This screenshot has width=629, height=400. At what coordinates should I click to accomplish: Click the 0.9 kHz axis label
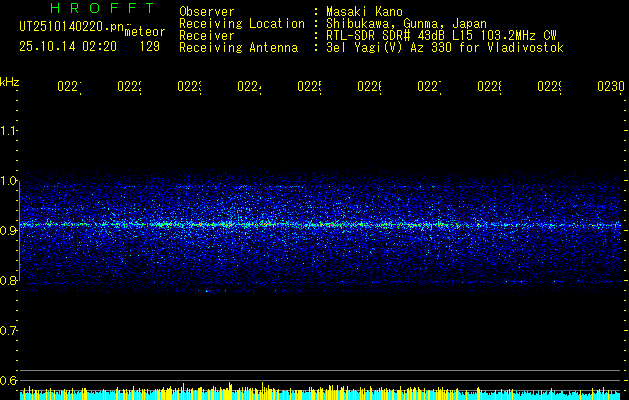[x=8, y=231]
